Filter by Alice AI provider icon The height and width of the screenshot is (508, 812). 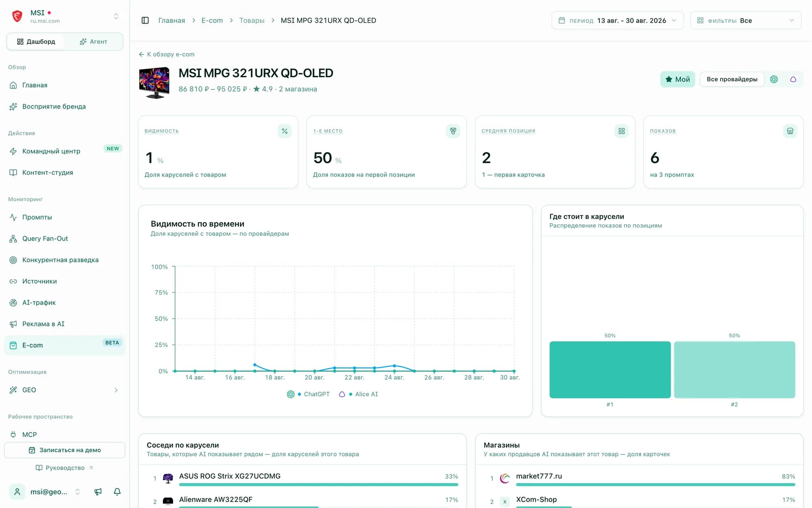pos(793,79)
